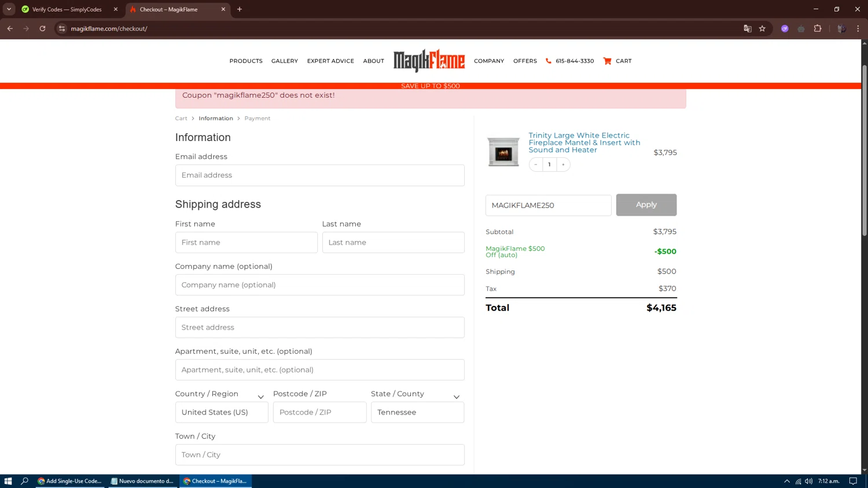Screen dimensions: 868x488
Task: Focus the Town / City field
Action: coord(319,455)
